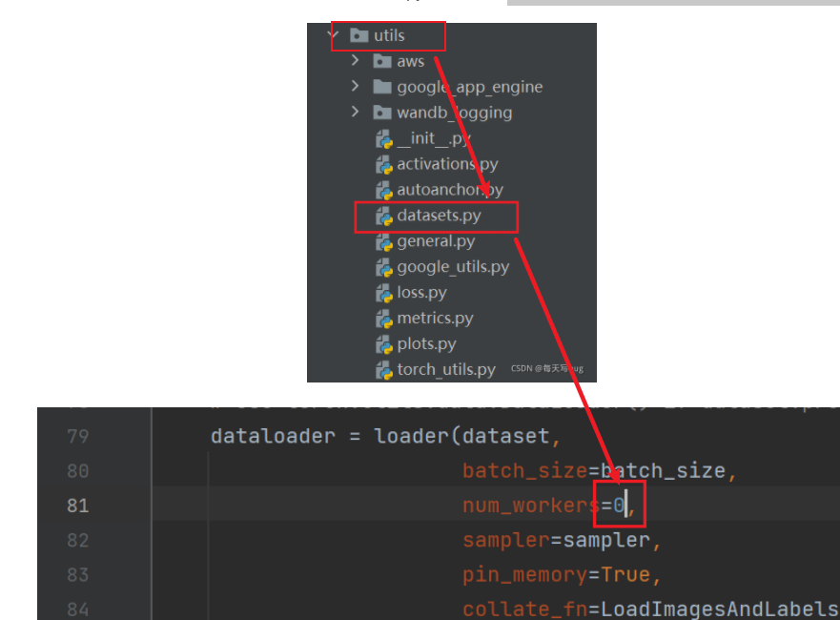Click line number 82 in gutter
Screen dimensions: 840x620
coord(77,540)
